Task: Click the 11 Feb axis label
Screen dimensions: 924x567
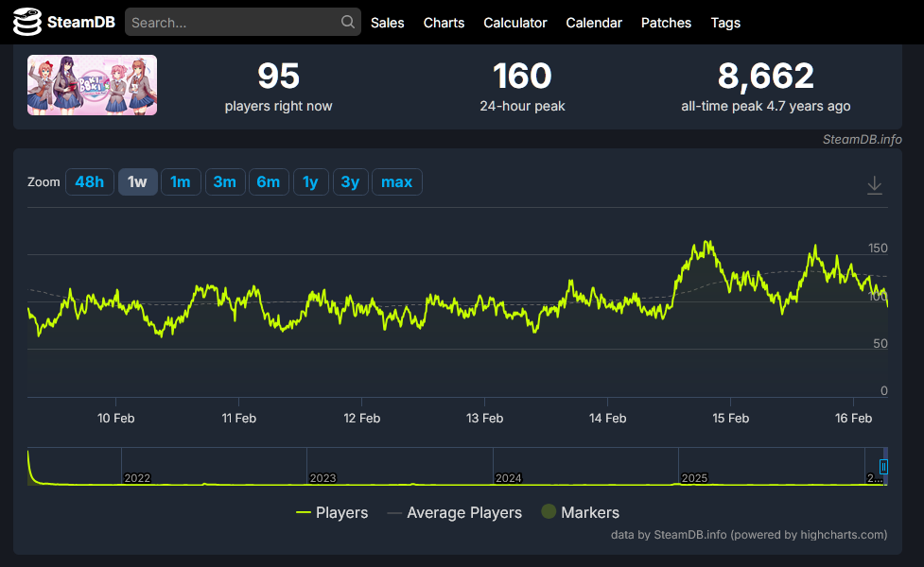Action: pyautogui.click(x=238, y=418)
